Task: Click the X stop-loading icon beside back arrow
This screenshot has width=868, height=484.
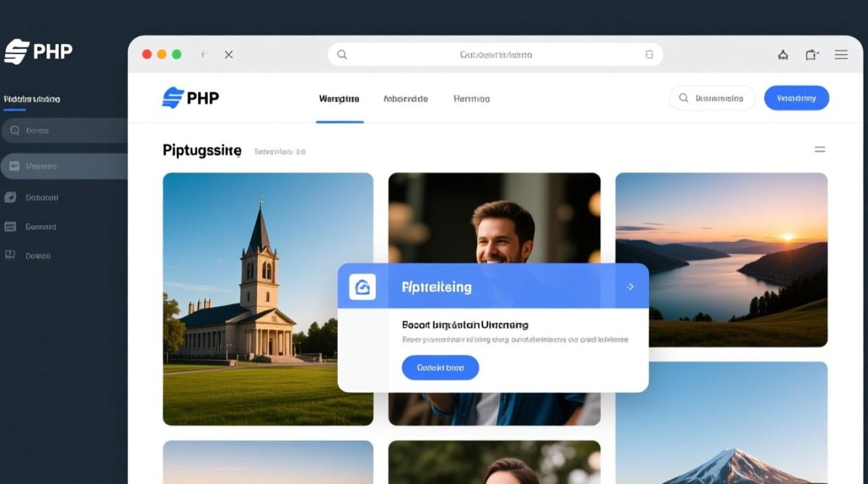Action: tap(229, 55)
